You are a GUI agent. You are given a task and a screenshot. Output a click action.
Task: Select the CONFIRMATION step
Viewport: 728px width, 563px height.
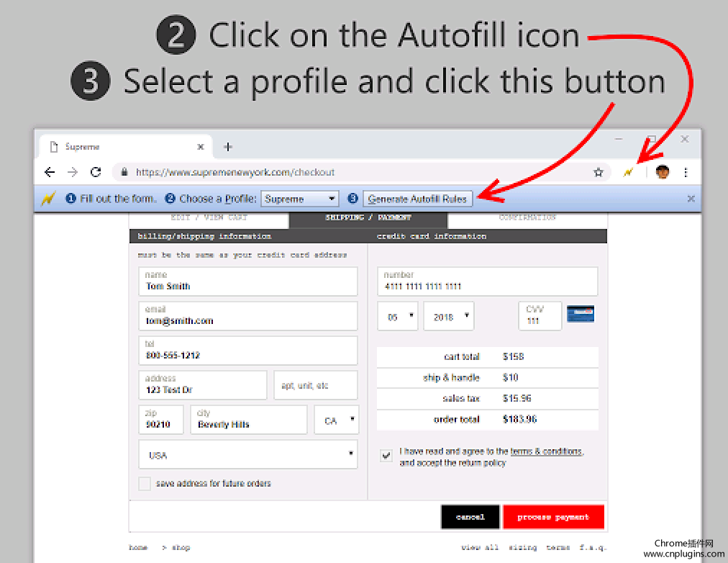(527, 217)
